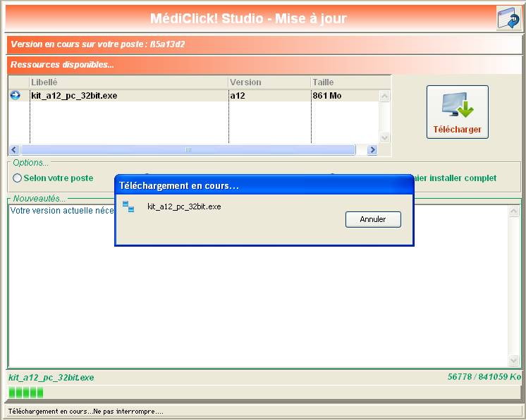This screenshot has width=526, height=420.
Task: Click the green kit_a12_pc_32bit.exe label above progress bar
Action: pos(51,378)
